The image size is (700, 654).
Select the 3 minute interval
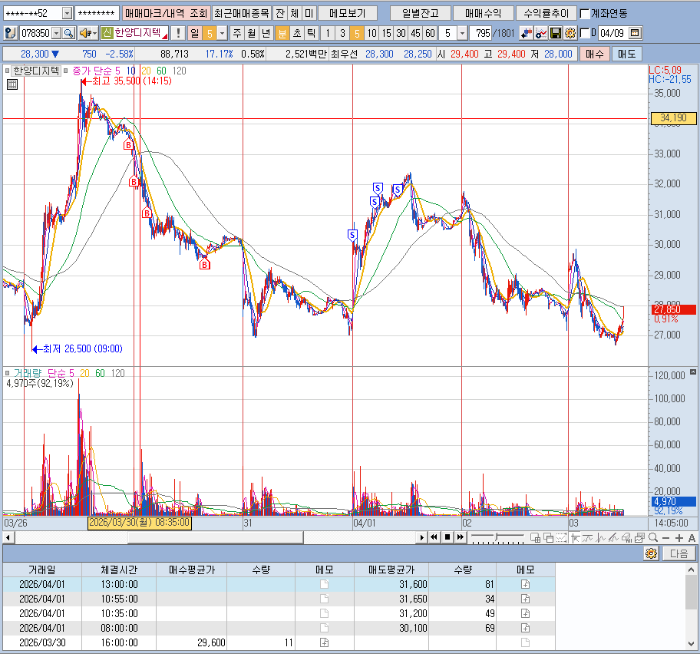tap(342, 33)
